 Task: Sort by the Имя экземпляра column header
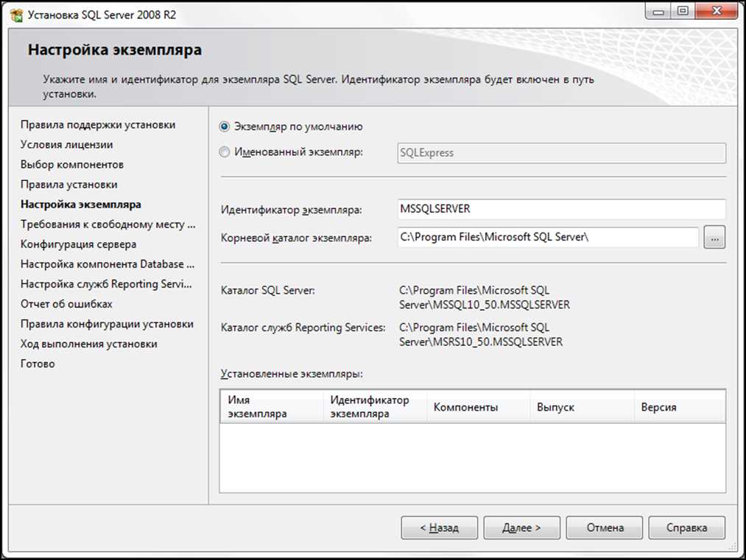pyautogui.click(x=270, y=407)
